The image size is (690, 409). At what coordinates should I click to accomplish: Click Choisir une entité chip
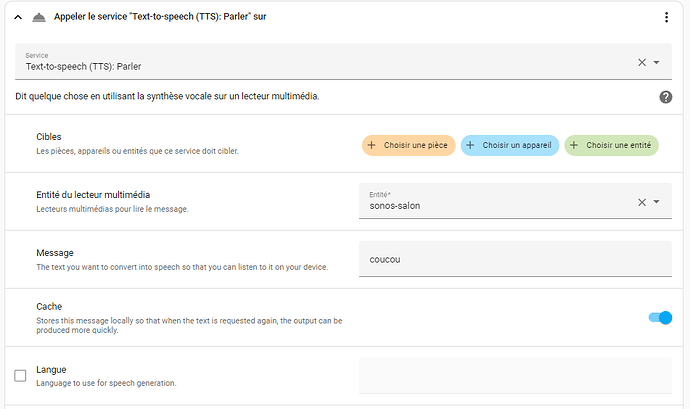pyautogui.click(x=611, y=145)
